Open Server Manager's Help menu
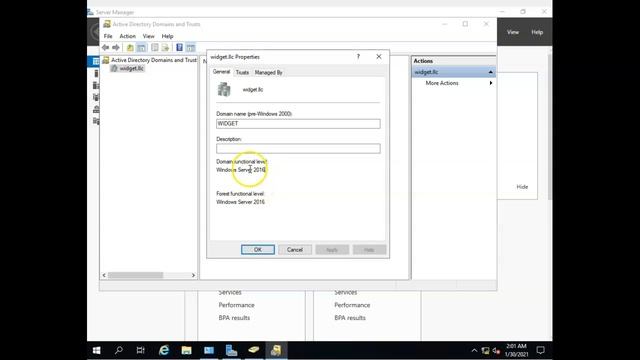 [537, 32]
